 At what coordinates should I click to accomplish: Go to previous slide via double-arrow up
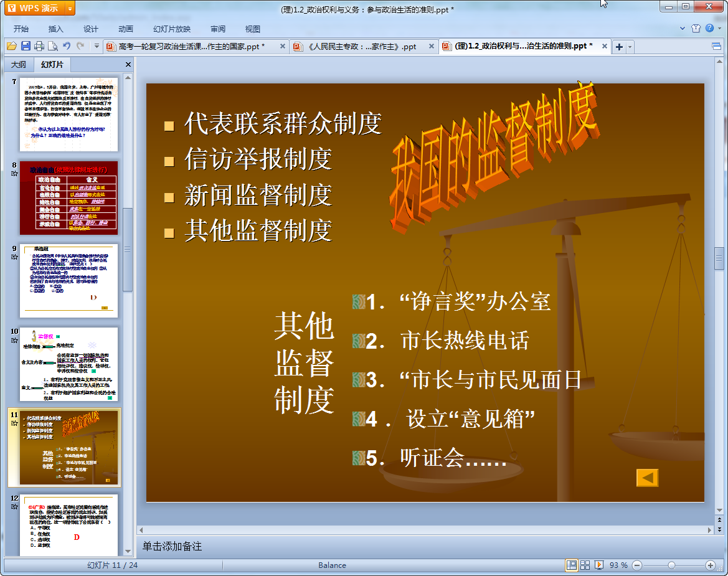[719, 521]
